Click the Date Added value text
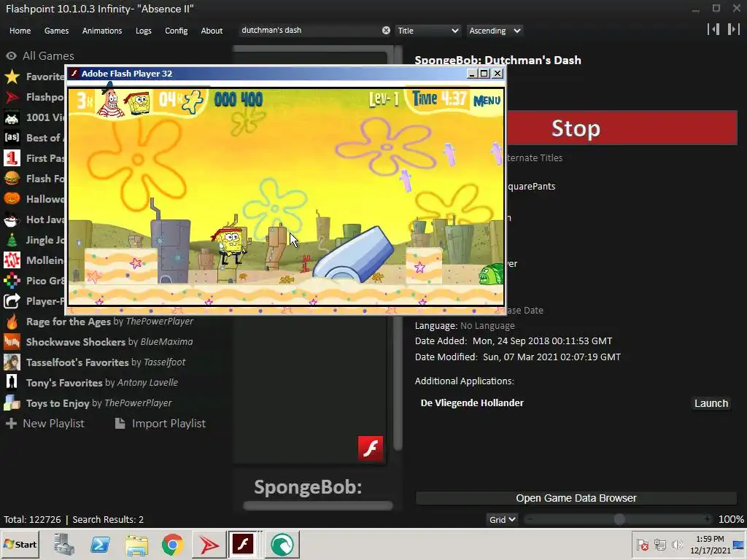 point(542,341)
